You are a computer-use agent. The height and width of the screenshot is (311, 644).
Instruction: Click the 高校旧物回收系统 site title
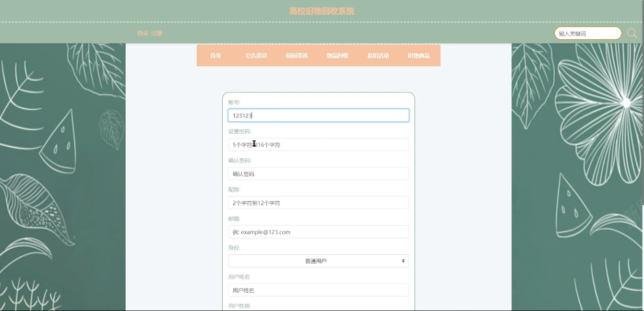pos(322,11)
